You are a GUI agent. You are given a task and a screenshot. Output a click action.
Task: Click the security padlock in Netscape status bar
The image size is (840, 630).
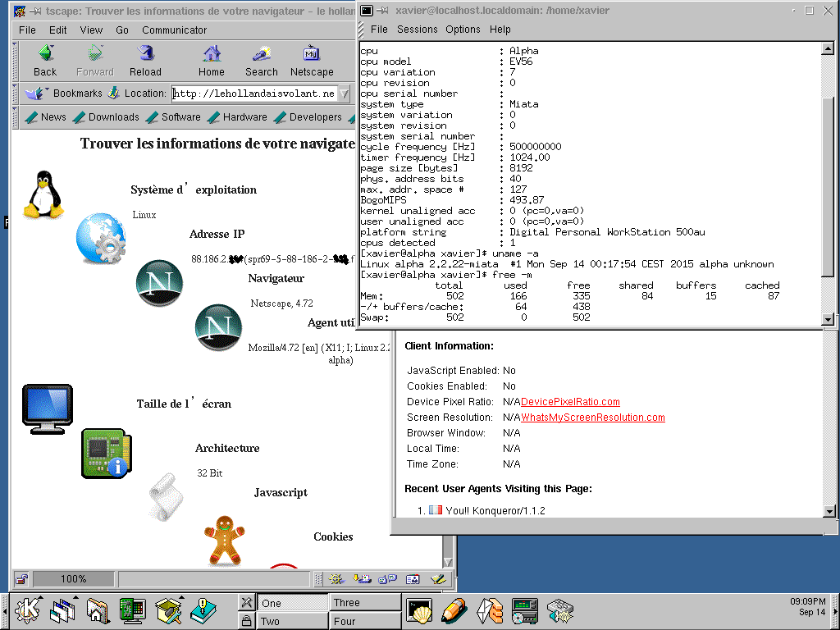[x=21, y=579]
